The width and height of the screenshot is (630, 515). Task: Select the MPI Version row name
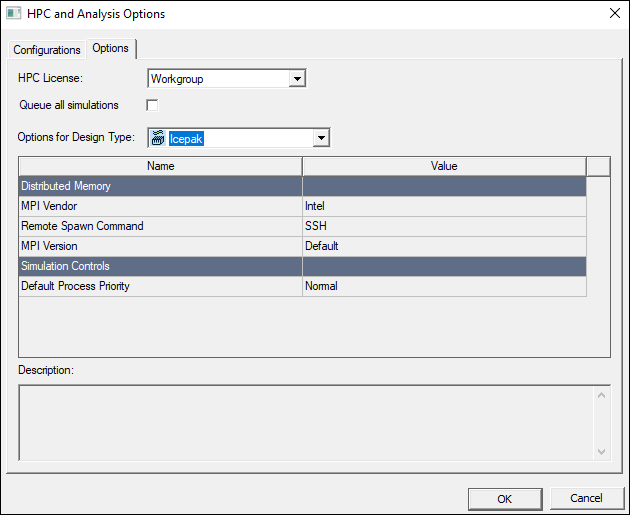click(x=161, y=246)
